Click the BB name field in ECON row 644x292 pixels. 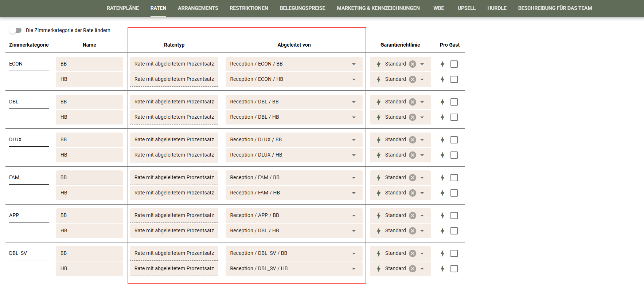click(89, 64)
